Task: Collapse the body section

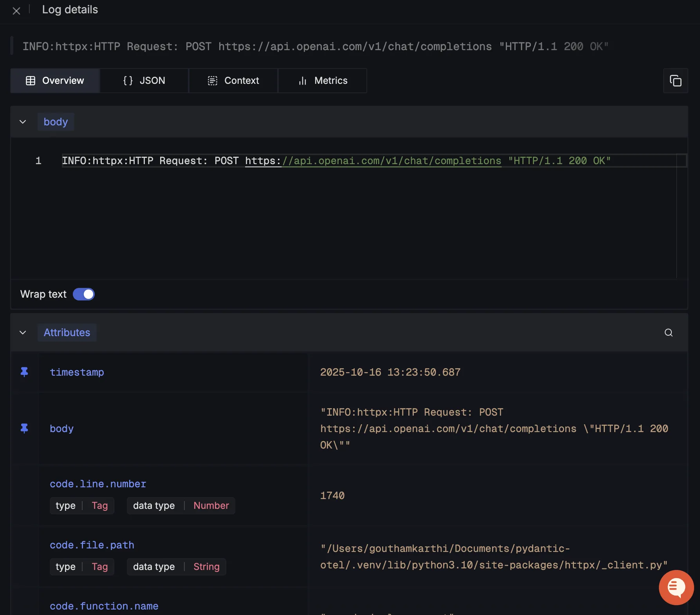Action: (23, 122)
